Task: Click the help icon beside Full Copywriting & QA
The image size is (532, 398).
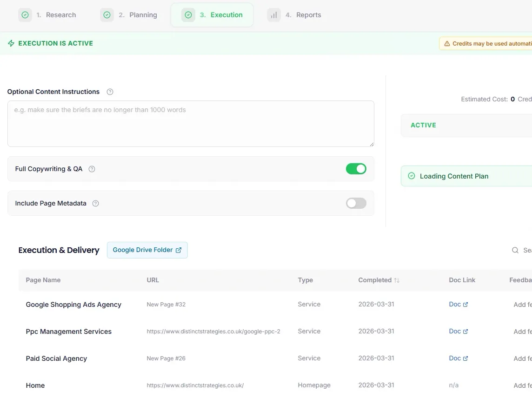Action: [92, 169]
